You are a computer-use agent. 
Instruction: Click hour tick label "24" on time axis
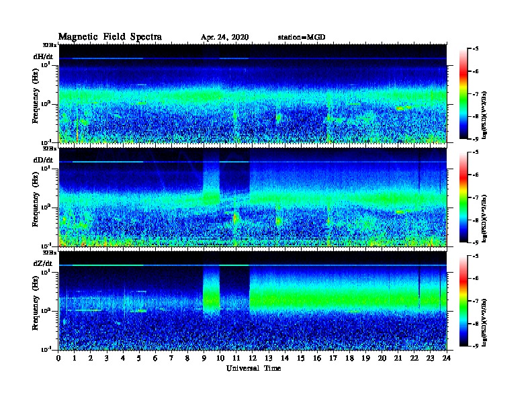pos(447,359)
